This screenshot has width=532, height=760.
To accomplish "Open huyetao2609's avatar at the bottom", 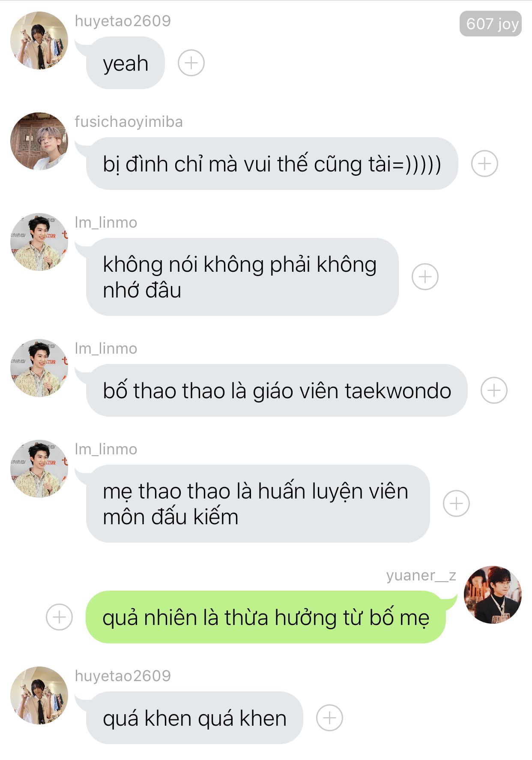I will pyautogui.click(x=39, y=696).
